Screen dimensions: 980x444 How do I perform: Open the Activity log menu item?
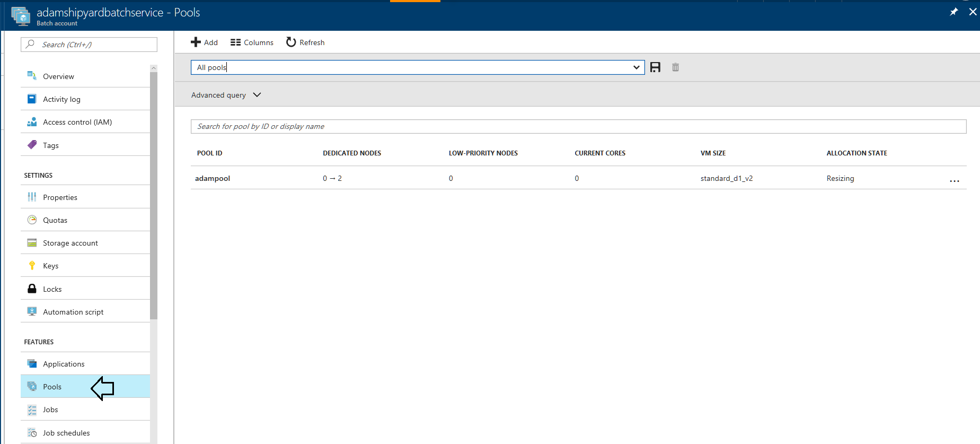pyautogui.click(x=85, y=99)
